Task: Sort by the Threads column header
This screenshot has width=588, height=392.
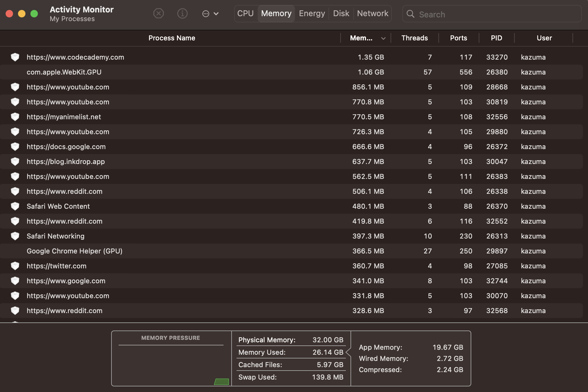Action: coord(414,38)
